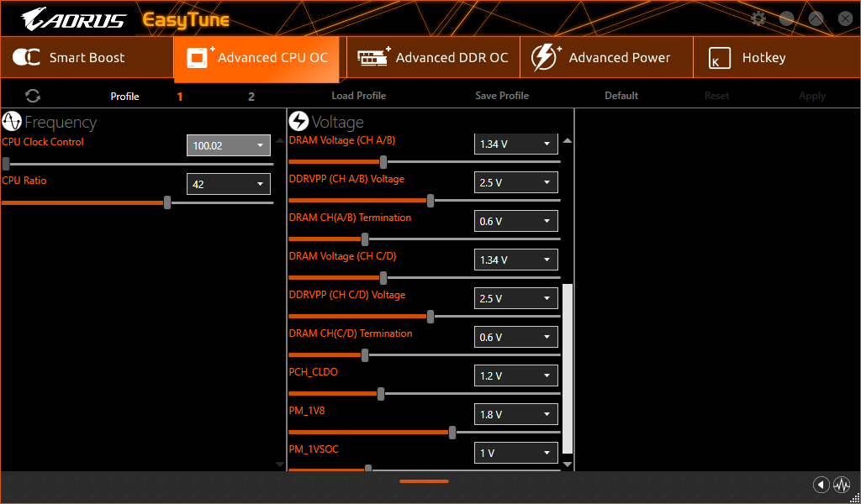
Task: Click the PCH_CLDO slider handle
Action: pyautogui.click(x=381, y=394)
